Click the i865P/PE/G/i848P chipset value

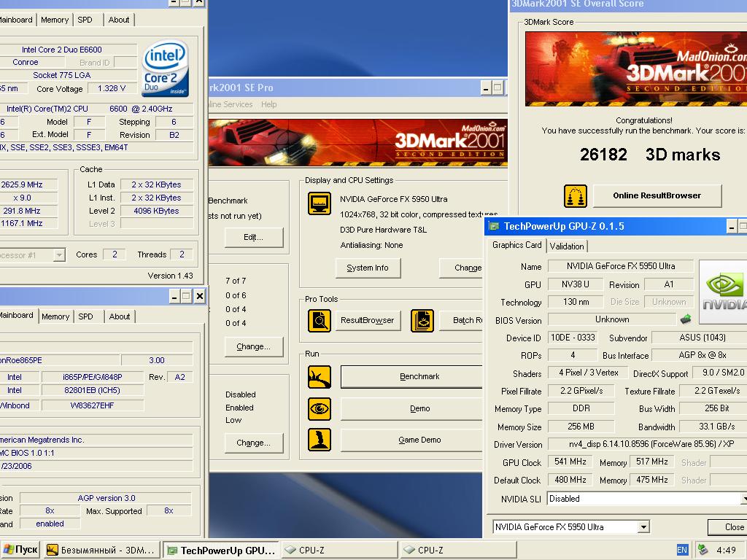[93, 377]
